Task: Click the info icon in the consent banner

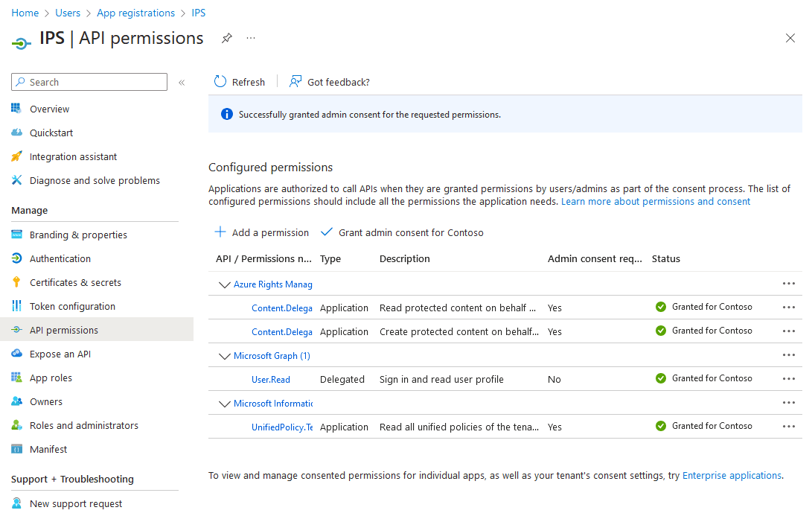Action: (227, 115)
